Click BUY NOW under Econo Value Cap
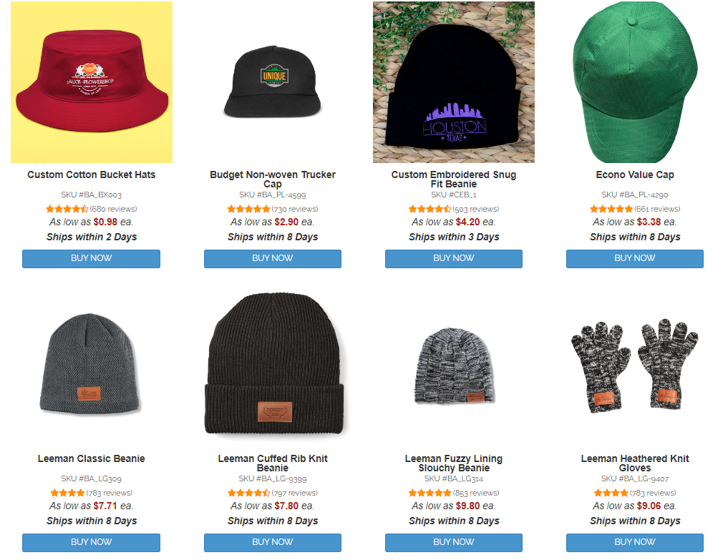The image size is (728, 560). [635, 258]
